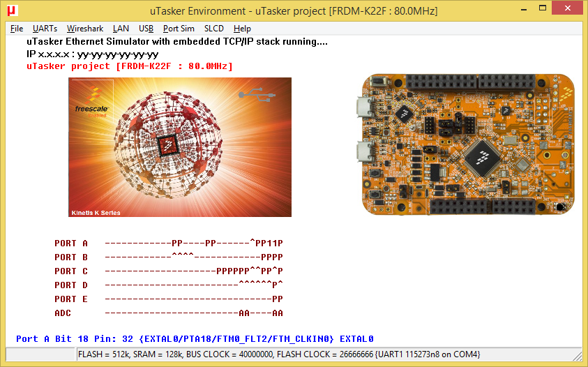588x367 pixels.
Task: Click the Freescale Kinetis K Series image
Action: click(180, 147)
